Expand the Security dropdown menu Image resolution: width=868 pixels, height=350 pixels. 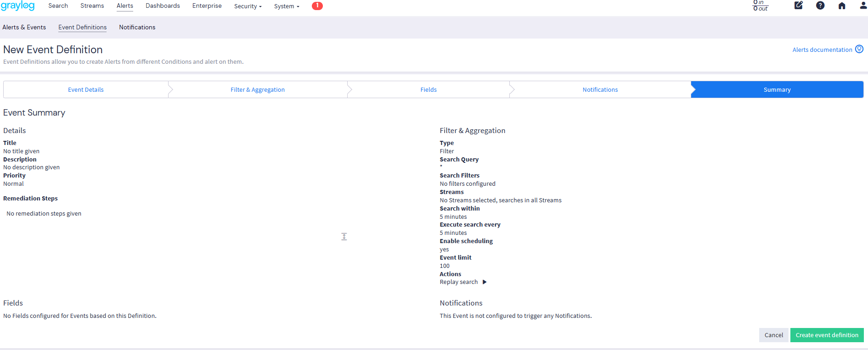[x=248, y=6]
